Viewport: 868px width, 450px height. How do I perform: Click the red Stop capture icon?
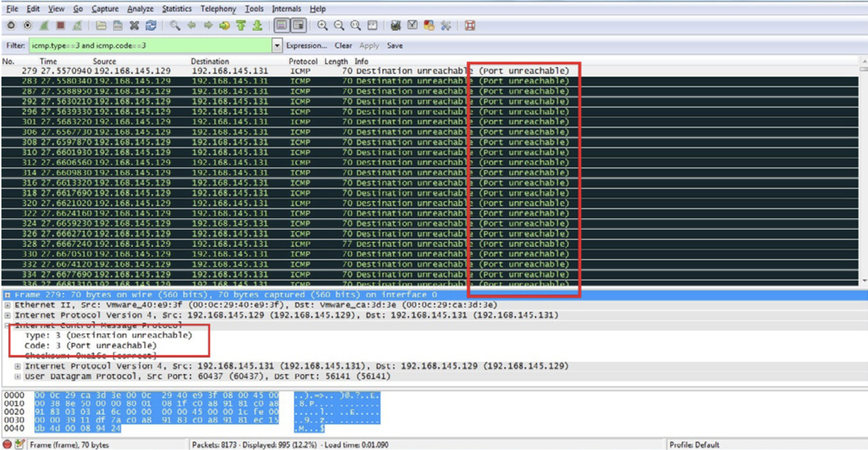pos(61,25)
